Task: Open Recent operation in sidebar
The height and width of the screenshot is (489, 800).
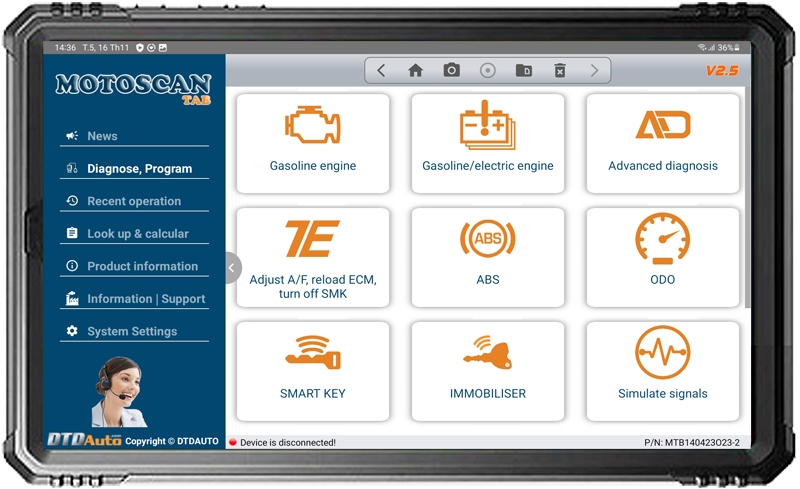Action: (134, 201)
